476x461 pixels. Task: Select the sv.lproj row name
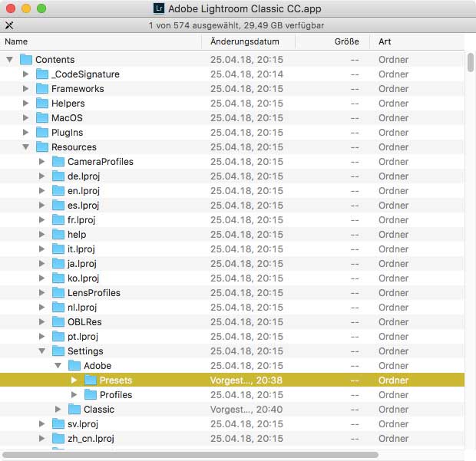tap(83, 423)
